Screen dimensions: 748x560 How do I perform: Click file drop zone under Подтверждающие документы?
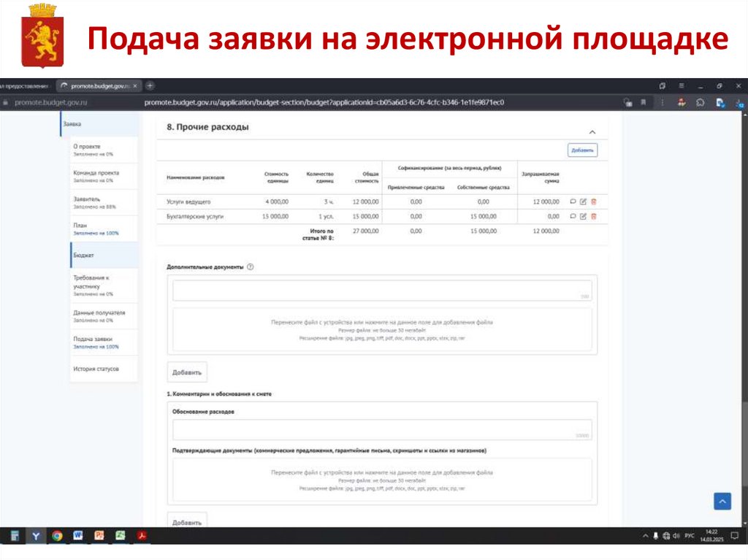382,480
